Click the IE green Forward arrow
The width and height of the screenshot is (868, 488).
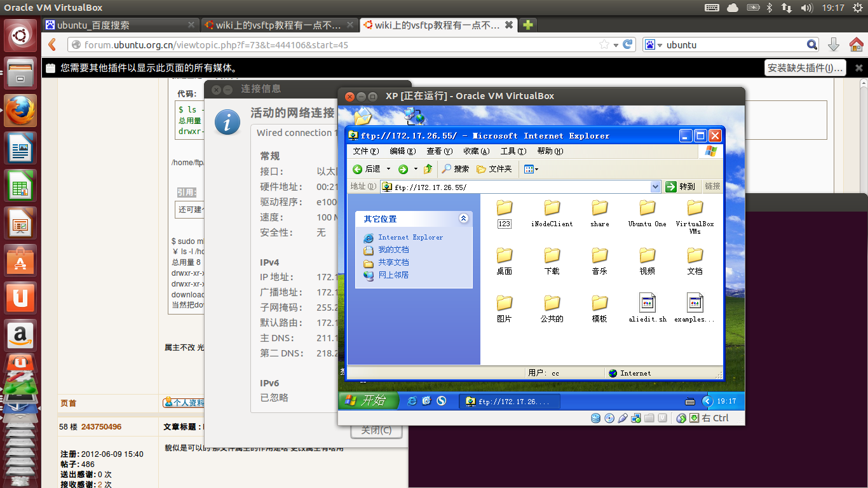click(403, 169)
